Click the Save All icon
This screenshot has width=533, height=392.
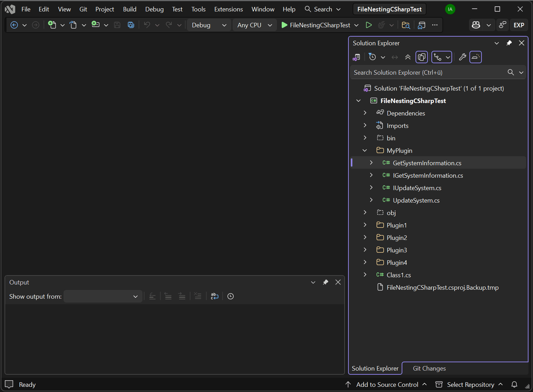coord(131,25)
